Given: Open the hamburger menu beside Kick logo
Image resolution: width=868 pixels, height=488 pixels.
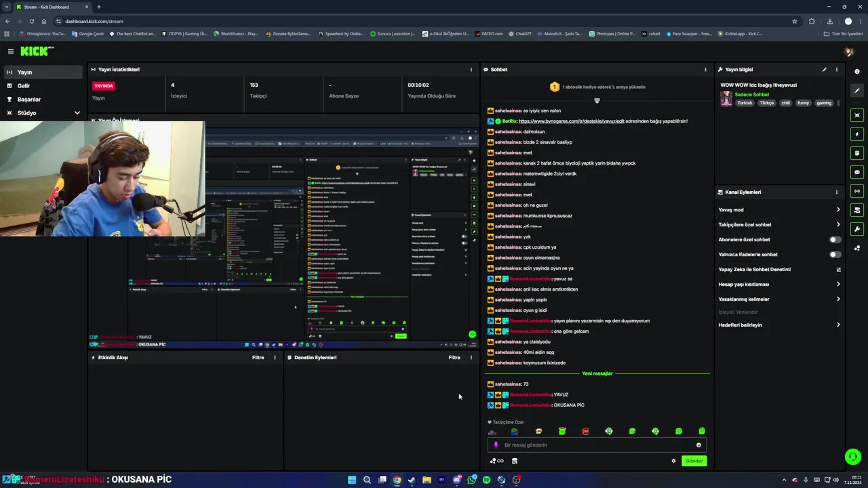Looking at the screenshot, I should (10, 52).
